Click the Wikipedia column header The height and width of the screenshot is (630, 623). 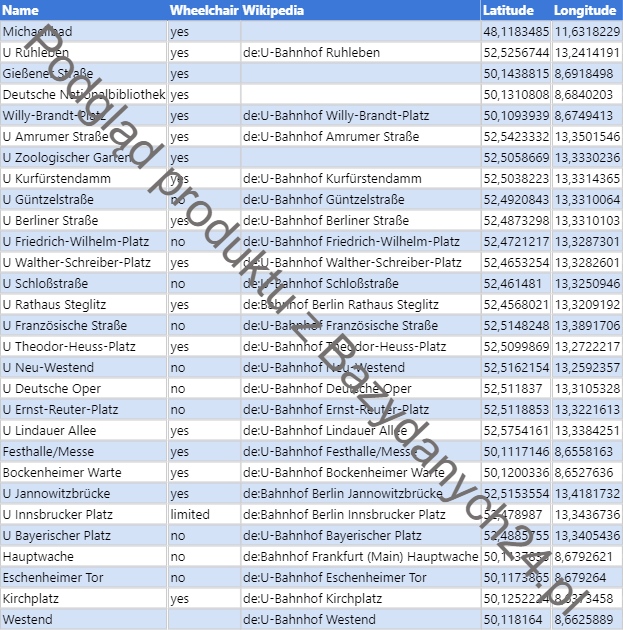360,10
